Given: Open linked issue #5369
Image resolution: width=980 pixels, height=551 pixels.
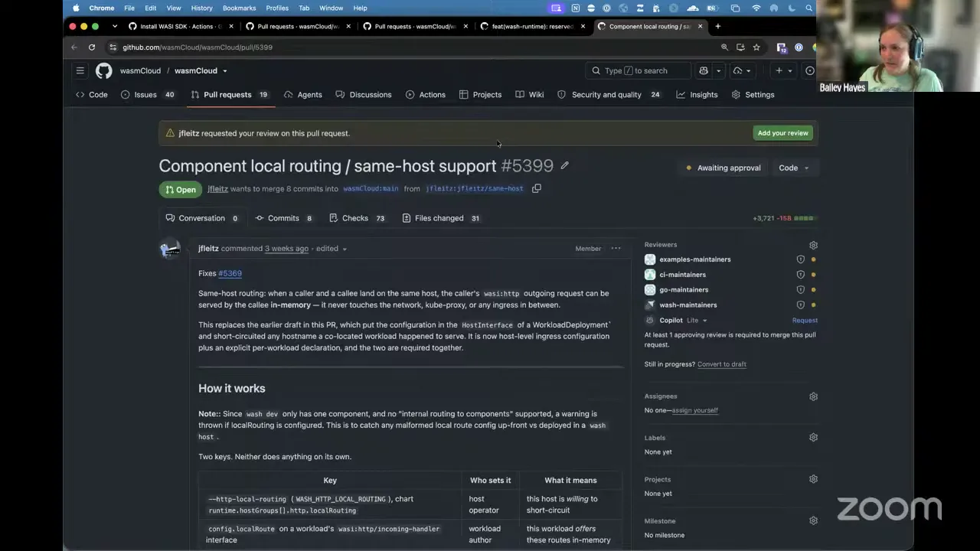Looking at the screenshot, I should 230,273.
